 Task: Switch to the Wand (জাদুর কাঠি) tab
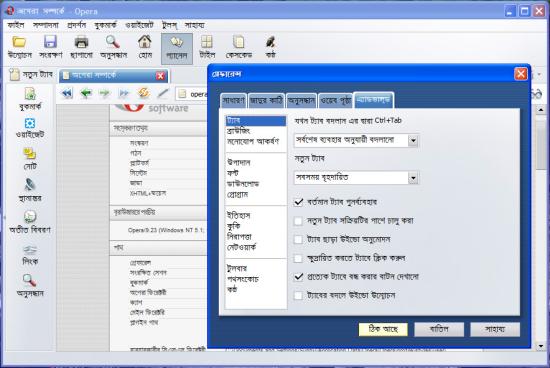pos(266,101)
